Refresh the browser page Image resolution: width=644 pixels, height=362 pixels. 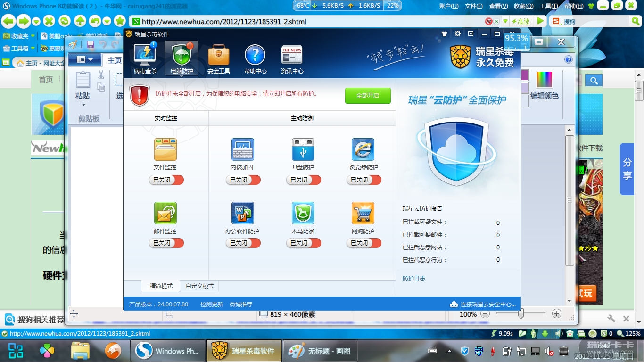tap(65, 21)
